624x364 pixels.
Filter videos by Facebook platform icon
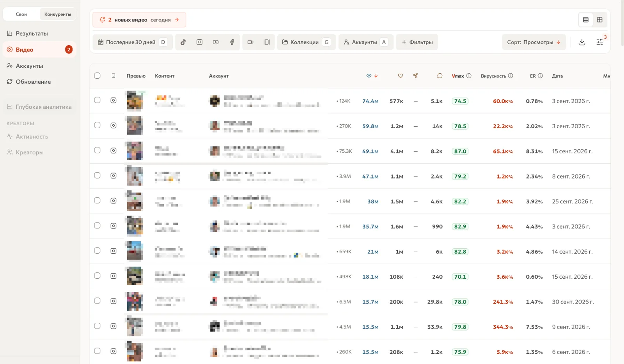[232, 42]
